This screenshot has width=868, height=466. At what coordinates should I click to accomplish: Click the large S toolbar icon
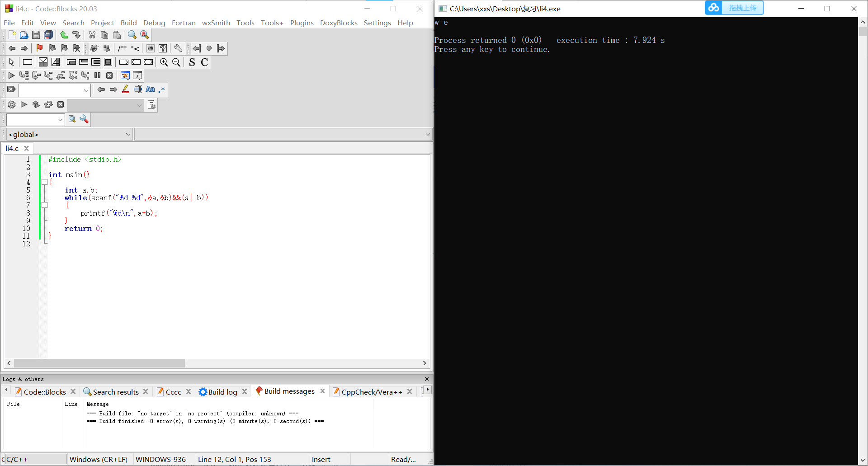click(192, 62)
